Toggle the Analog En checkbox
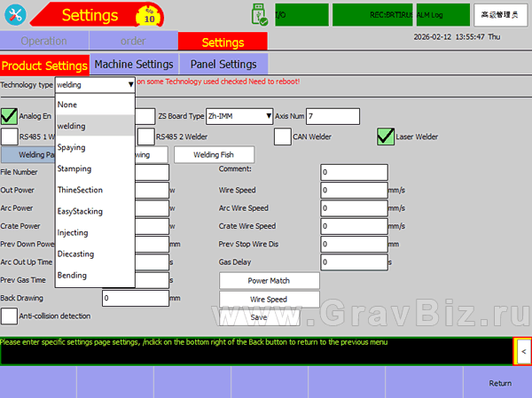This screenshot has width=532, height=398. tap(9, 116)
